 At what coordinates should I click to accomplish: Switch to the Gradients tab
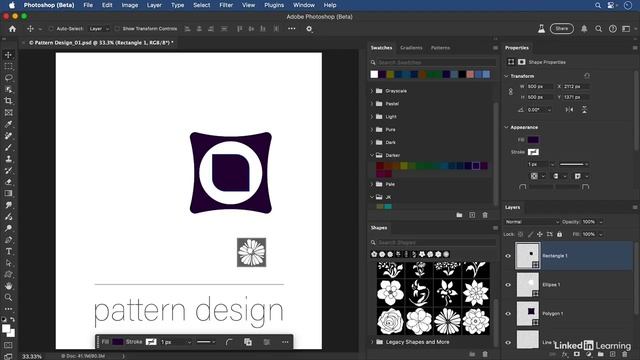pyautogui.click(x=411, y=48)
